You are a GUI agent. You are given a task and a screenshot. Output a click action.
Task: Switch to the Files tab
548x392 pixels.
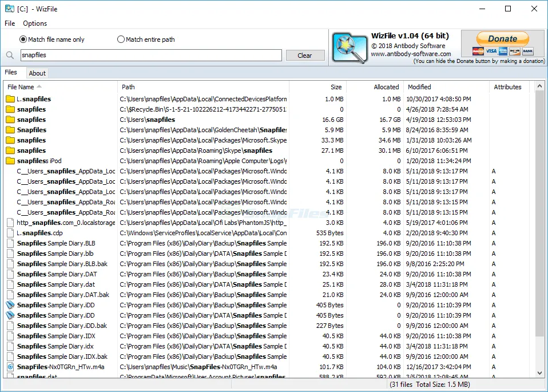point(11,72)
